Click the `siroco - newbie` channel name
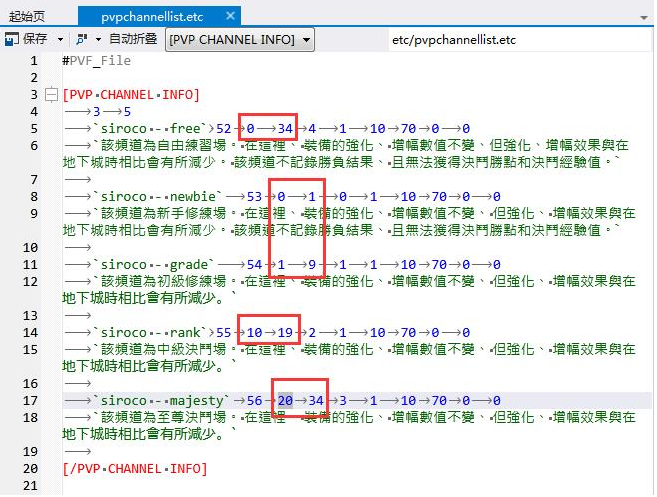The image size is (657, 497). click(x=158, y=197)
